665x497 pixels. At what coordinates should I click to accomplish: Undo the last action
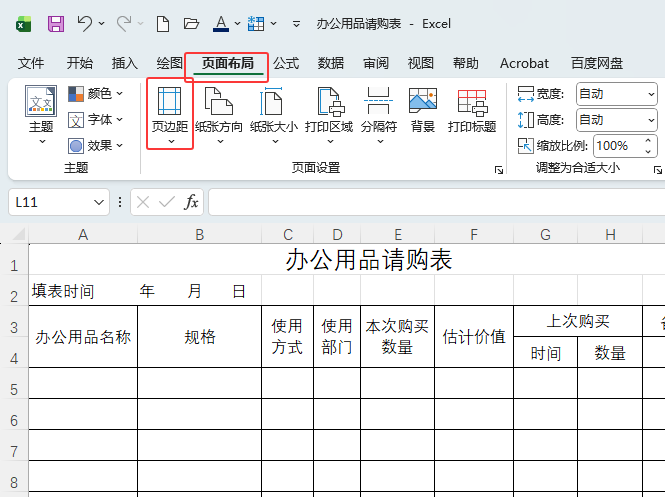(x=84, y=23)
